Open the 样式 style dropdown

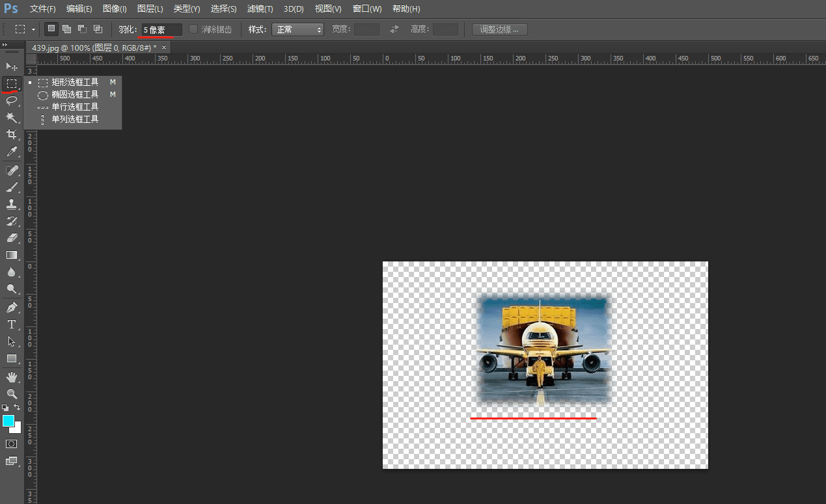pos(298,29)
